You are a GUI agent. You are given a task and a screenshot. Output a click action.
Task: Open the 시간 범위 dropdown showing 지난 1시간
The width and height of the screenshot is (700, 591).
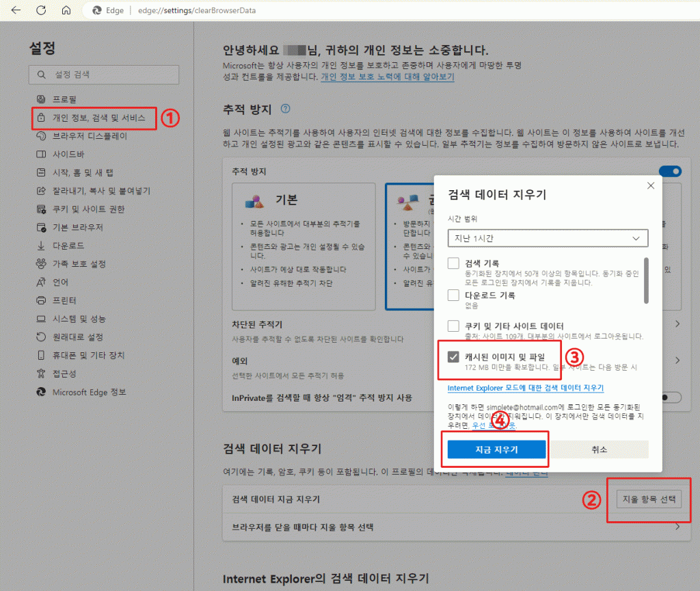548,238
